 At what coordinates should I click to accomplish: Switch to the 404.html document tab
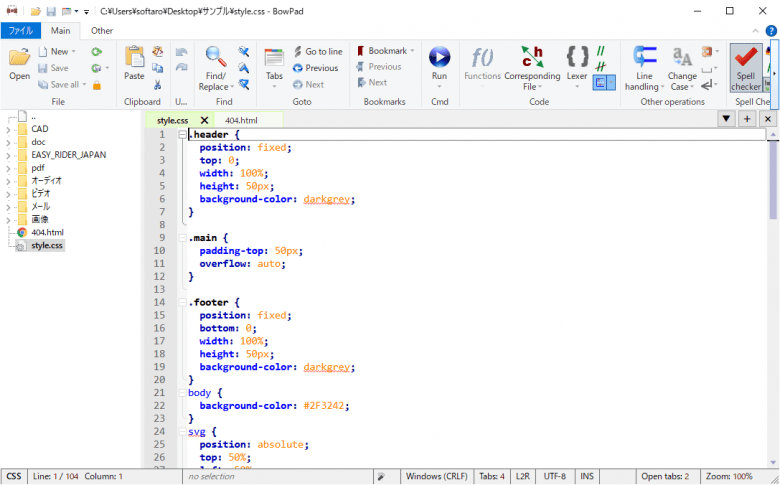[241, 120]
